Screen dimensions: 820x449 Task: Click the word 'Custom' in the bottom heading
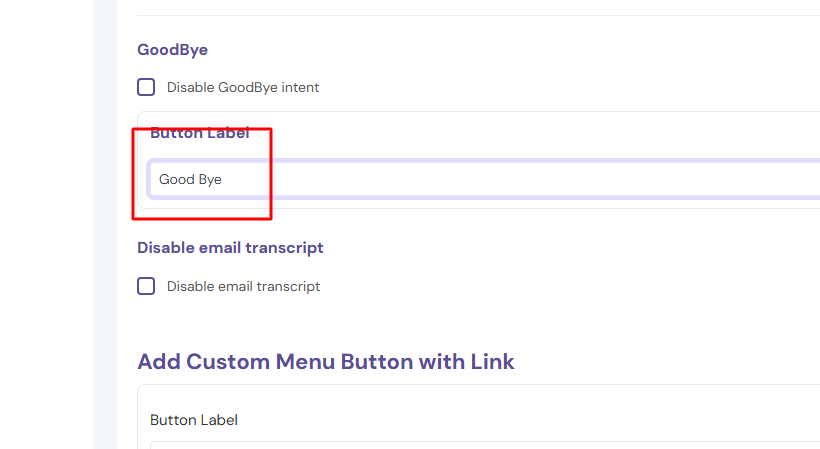click(x=229, y=361)
